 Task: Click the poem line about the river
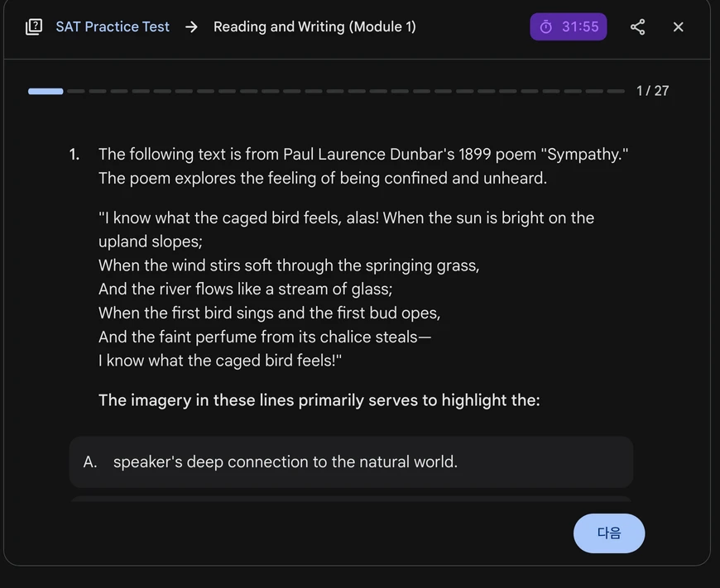click(x=245, y=289)
